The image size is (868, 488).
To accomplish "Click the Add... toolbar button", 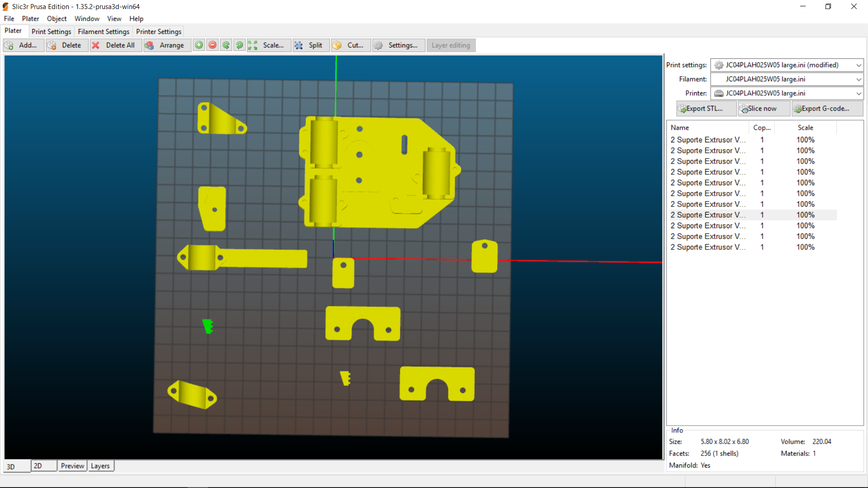I will click(24, 45).
